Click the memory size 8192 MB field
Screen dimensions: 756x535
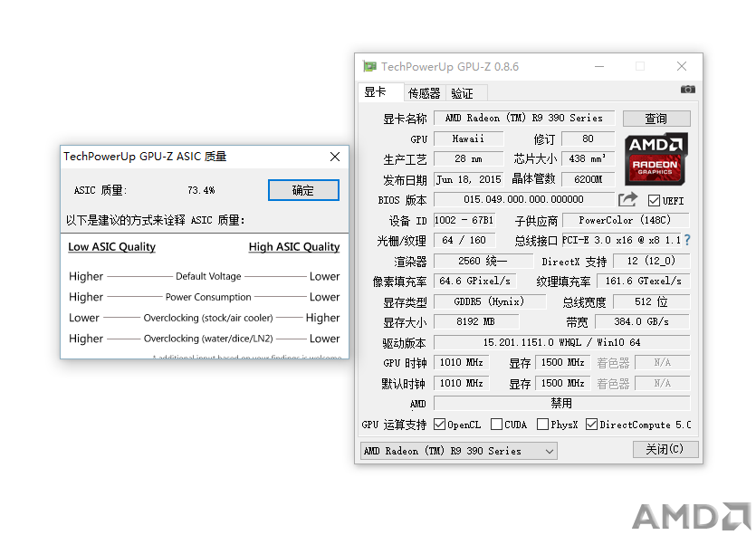476,321
